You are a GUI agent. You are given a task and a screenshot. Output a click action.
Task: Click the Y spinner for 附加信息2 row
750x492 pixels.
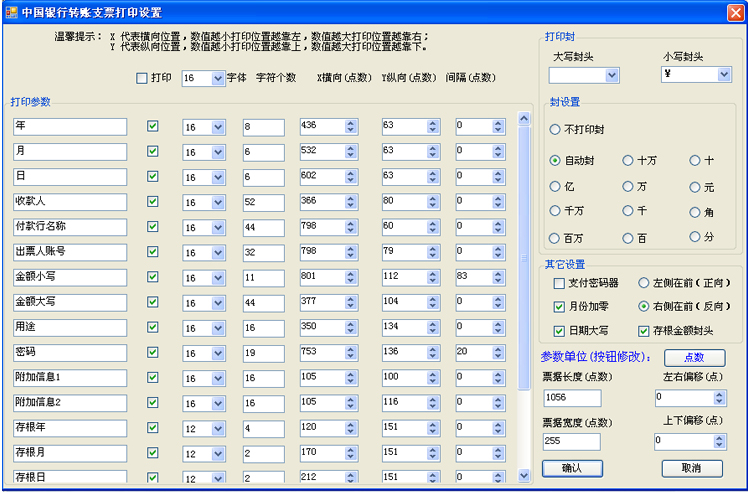(x=433, y=403)
